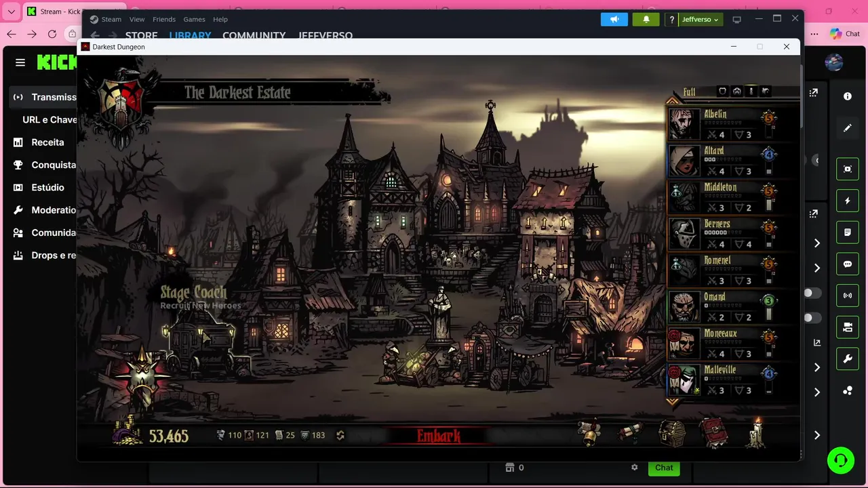Click Kick wrench tools icon
Image resolution: width=868 pixels, height=488 pixels.
point(848,359)
